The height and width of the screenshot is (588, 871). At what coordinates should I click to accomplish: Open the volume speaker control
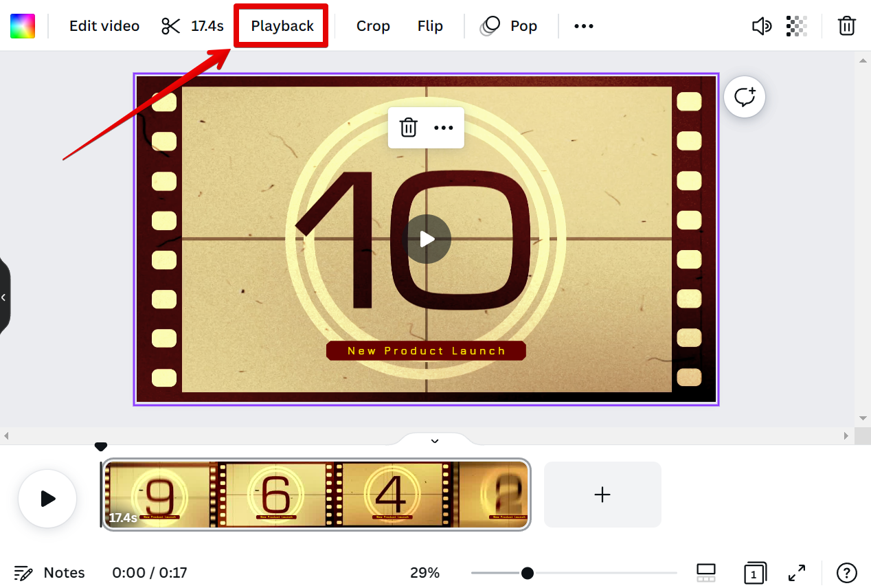click(x=761, y=26)
